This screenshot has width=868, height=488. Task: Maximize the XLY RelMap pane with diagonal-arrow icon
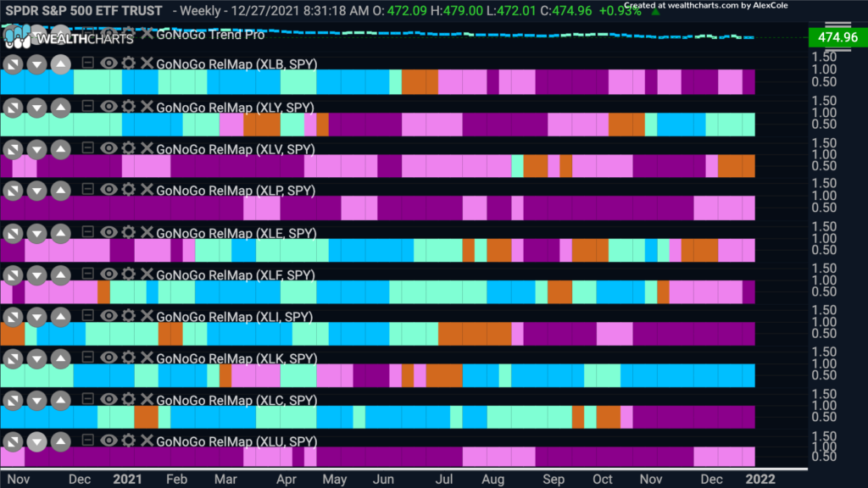click(13, 108)
